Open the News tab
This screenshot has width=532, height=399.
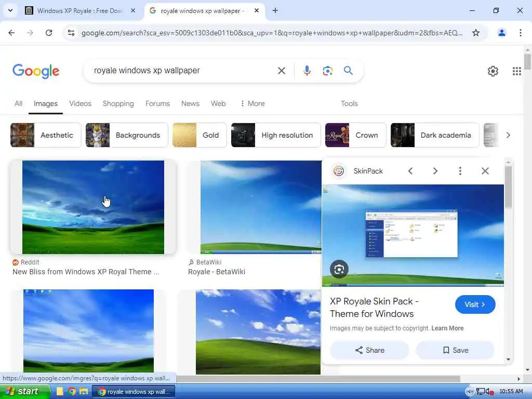point(190,103)
